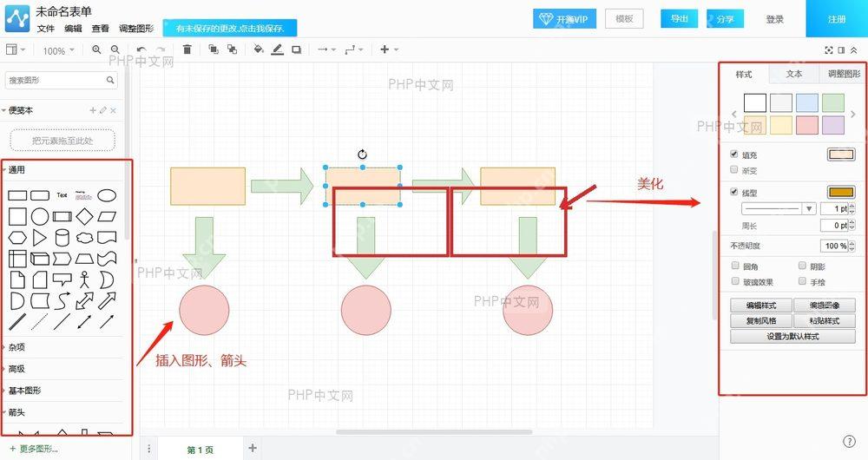Click the search magnifier in shape search
868x460 pixels.
(x=110, y=80)
